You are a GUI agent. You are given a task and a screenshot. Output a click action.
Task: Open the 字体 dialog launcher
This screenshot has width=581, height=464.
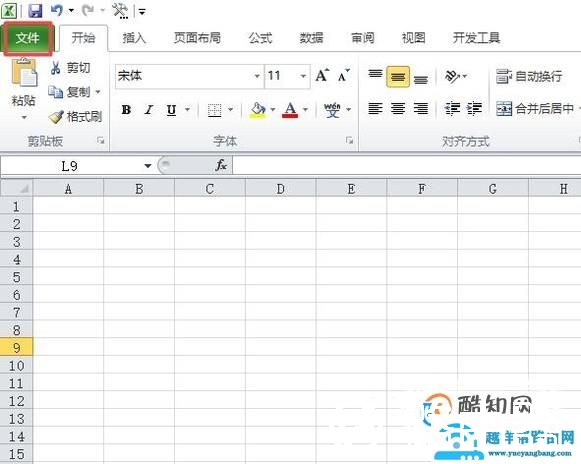click(x=349, y=140)
